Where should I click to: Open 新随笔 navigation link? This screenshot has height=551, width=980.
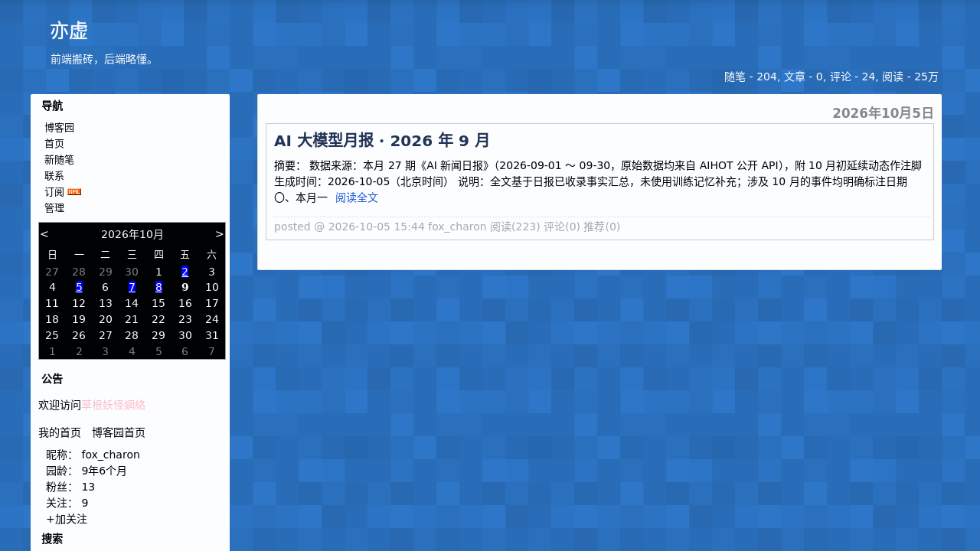(x=59, y=160)
